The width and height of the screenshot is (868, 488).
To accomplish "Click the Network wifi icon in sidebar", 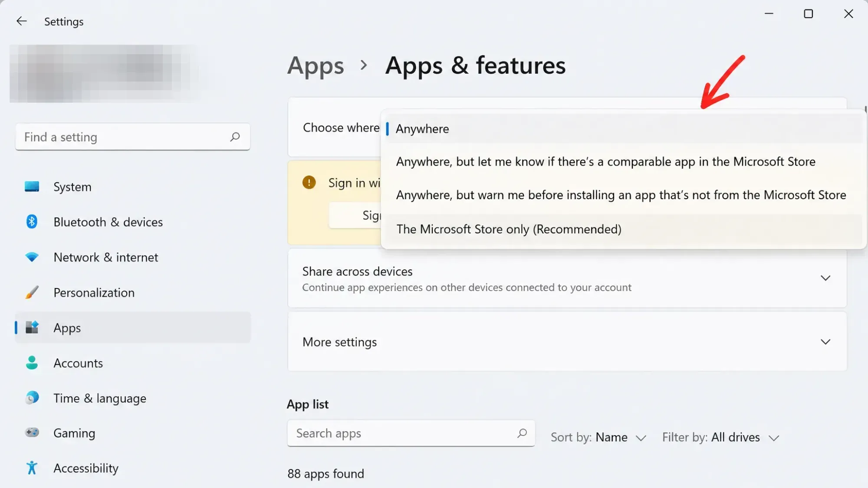I will 32,257.
